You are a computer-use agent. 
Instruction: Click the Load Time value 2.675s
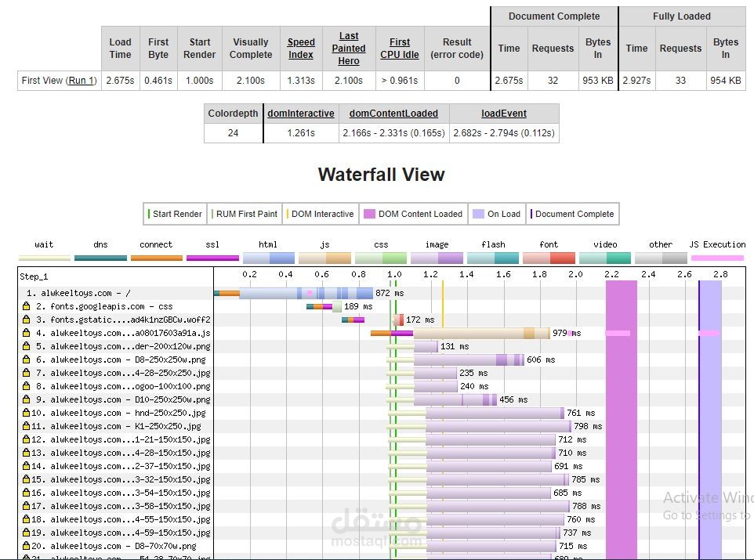(120, 80)
